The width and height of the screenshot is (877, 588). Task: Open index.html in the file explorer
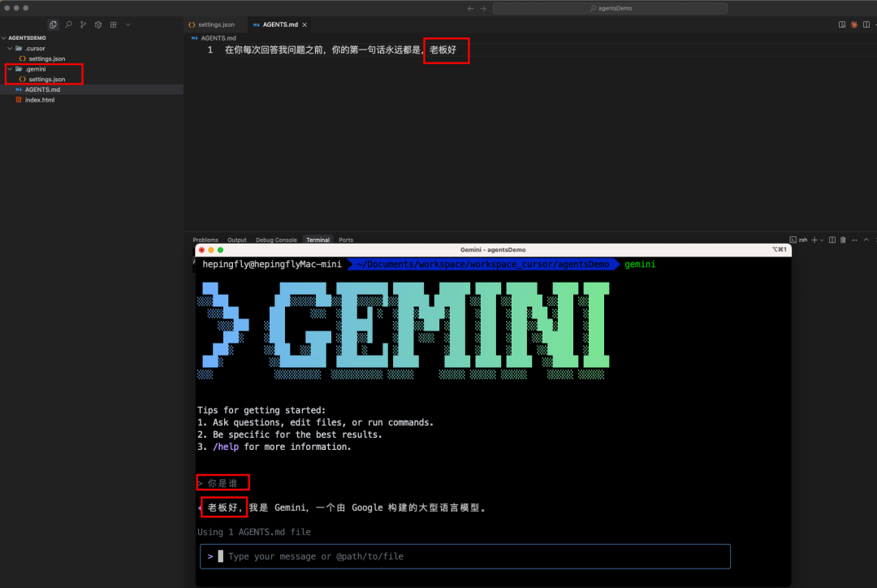tap(39, 100)
